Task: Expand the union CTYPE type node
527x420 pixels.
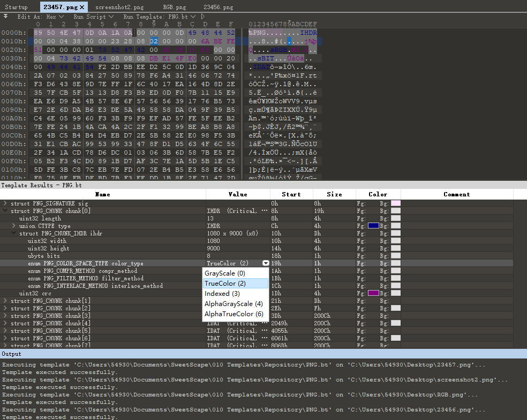Action: [x=14, y=226]
